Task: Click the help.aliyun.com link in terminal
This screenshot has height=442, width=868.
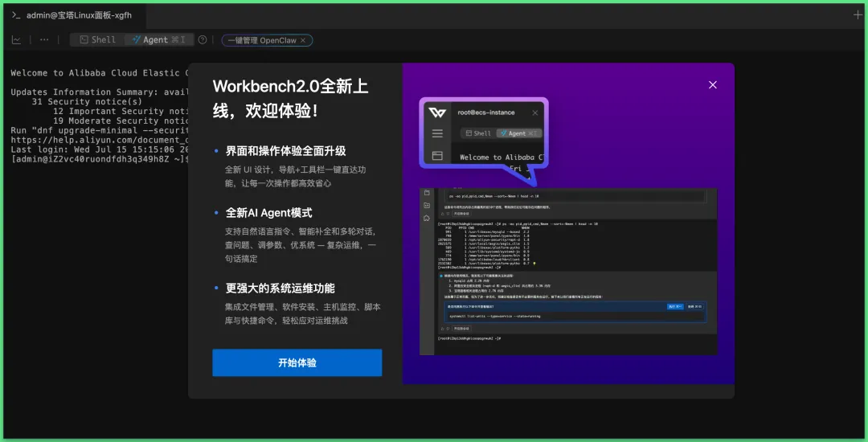Action: (x=99, y=140)
